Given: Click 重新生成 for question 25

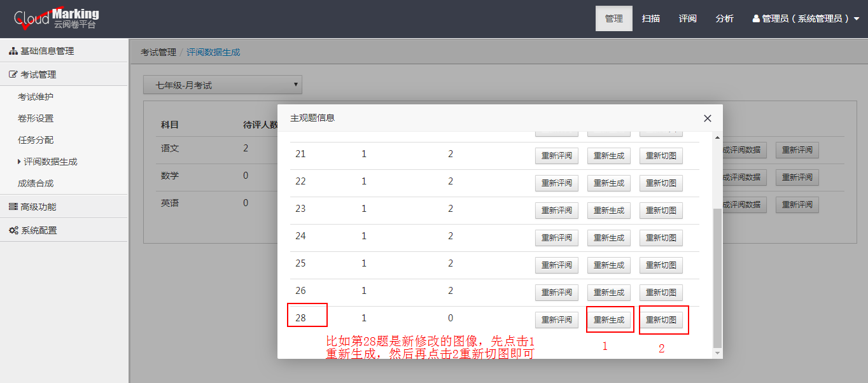Looking at the screenshot, I should [608, 265].
